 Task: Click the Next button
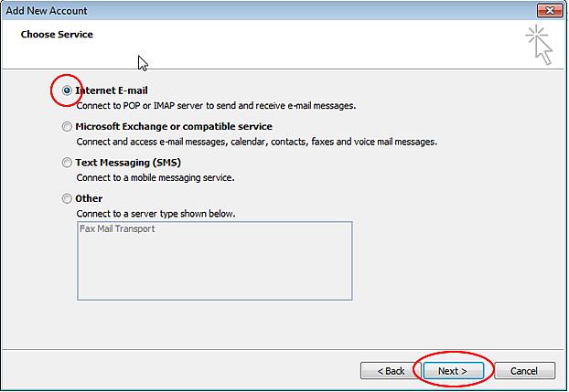(x=453, y=371)
